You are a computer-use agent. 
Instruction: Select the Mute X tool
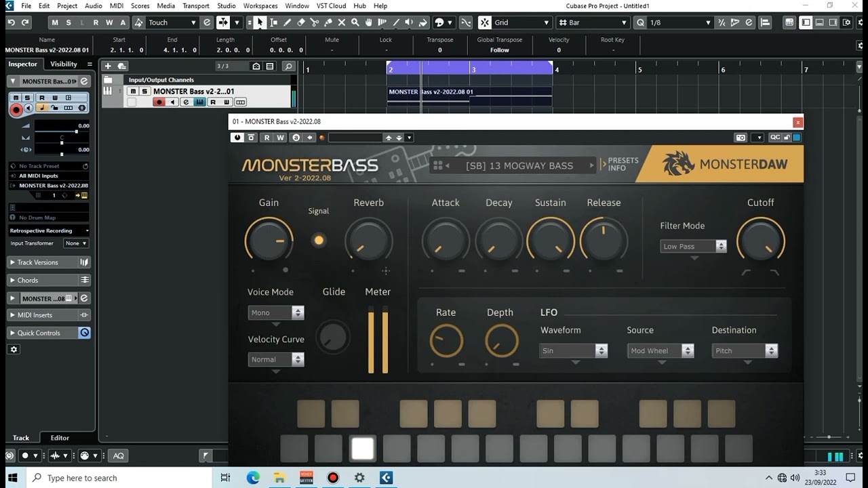pyautogui.click(x=342, y=22)
